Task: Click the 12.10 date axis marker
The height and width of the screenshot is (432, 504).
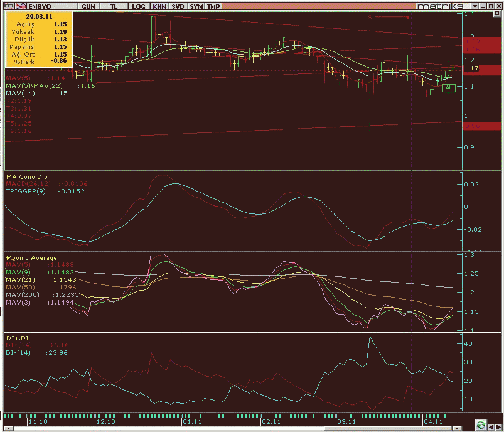Action: click(x=105, y=422)
